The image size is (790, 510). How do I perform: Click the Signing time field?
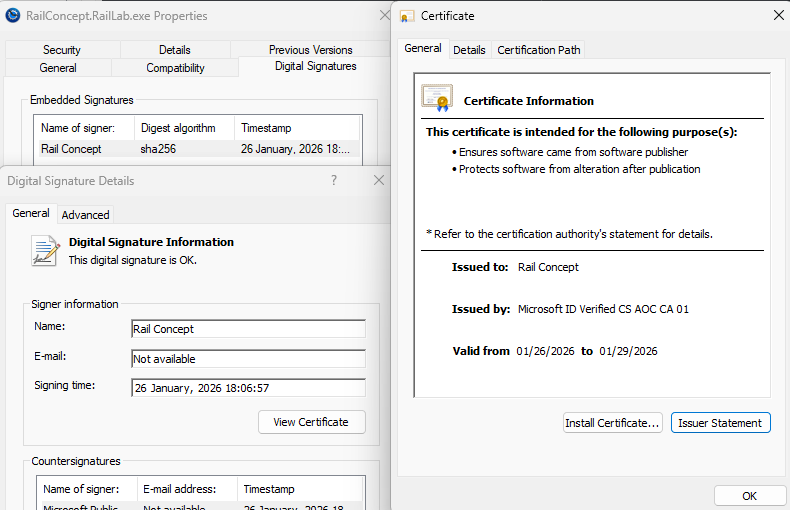[x=248, y=388]
